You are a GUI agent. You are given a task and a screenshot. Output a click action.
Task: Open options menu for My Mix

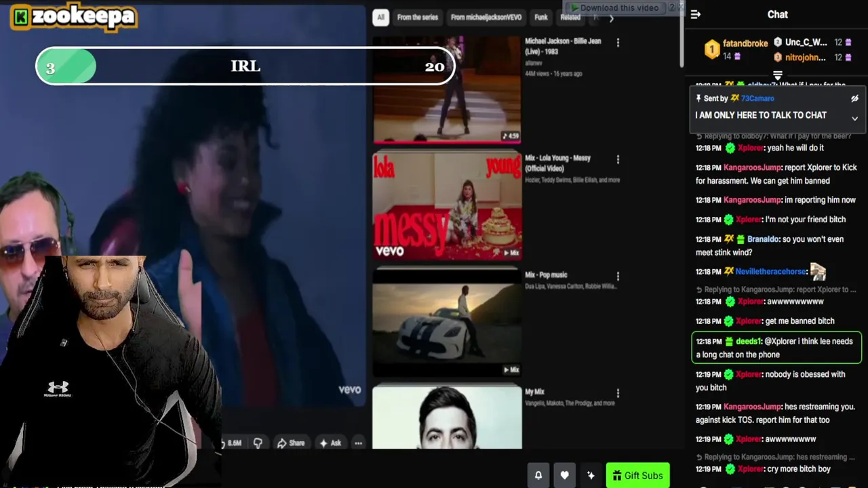[x=618, y=393]
